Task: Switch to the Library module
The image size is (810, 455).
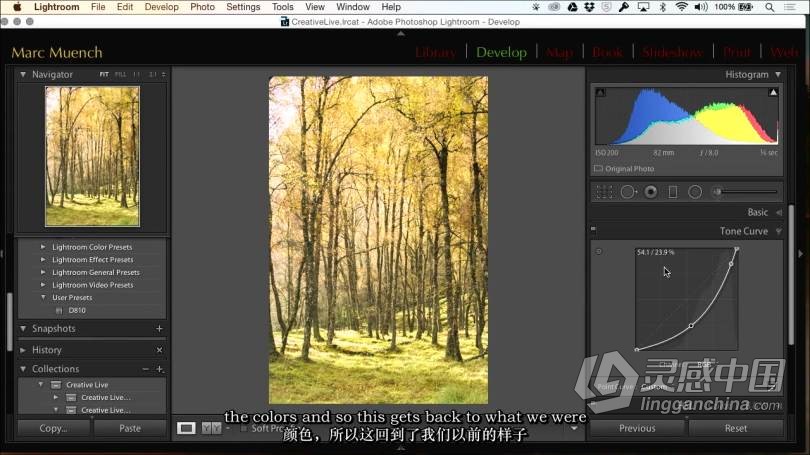Action: point(435,53)
